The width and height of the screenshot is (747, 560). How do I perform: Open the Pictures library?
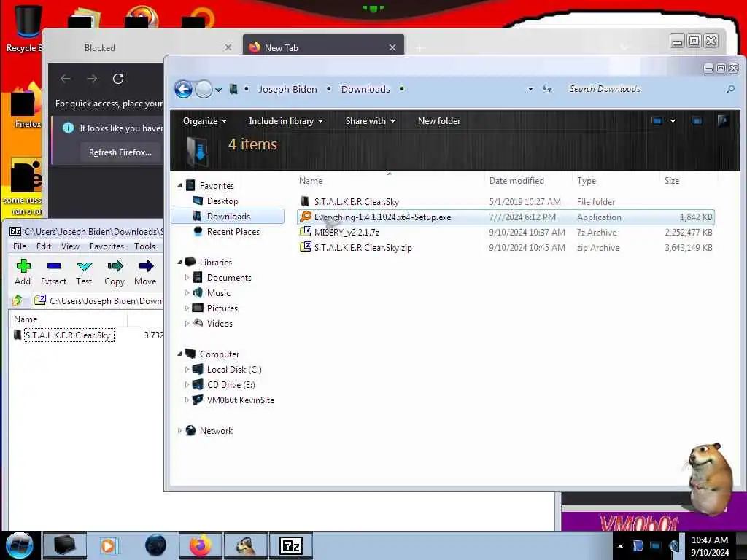[x=222, y=308]
